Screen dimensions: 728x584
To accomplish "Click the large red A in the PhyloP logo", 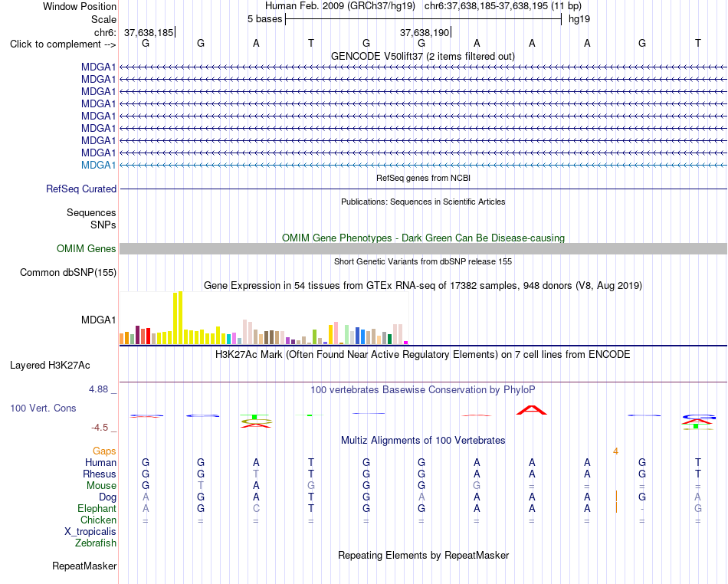I will pos(532,410).
